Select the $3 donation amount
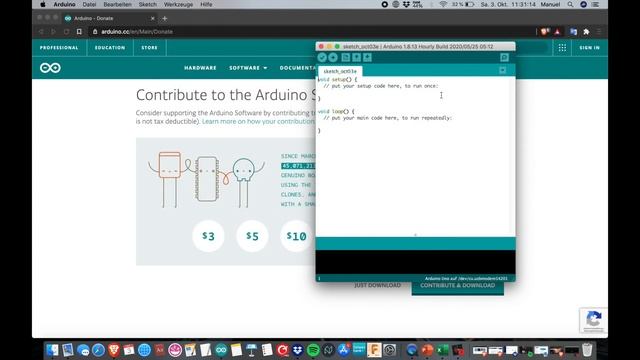The height and width of the screenshot is (360, 640). [x=208, y=236]
